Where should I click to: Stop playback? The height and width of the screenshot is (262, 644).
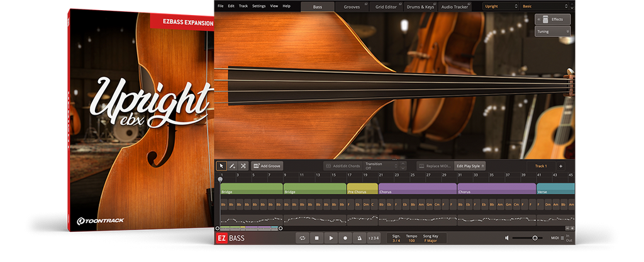click(x=317, y=237)
